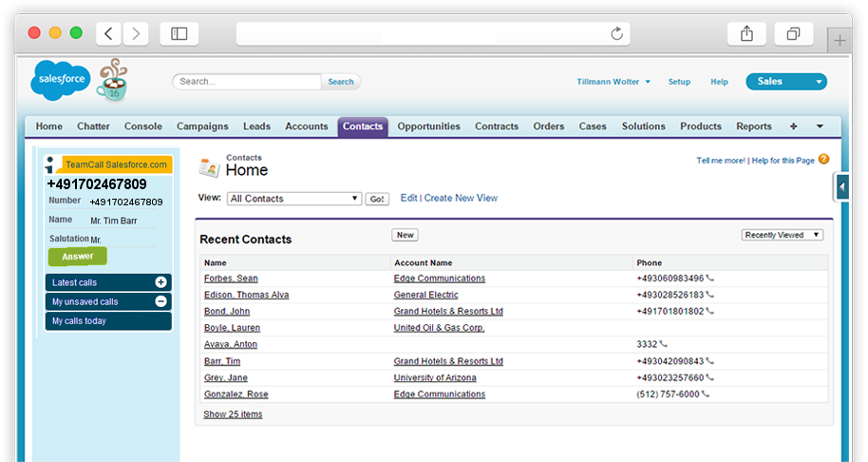Screen dimensions: 868x462
Task: Call extension 3332 via phone icon
Action: [x=663, y=344]
